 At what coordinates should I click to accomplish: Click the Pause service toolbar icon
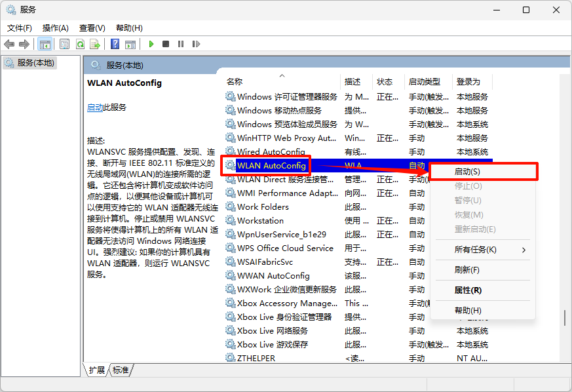[181, 44]
